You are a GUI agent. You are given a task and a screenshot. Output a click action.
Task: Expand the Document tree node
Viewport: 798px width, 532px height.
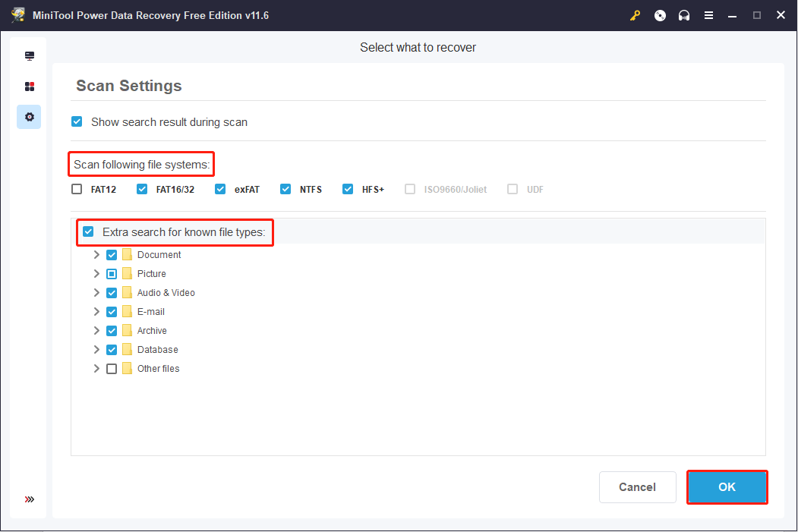(96, 255)
